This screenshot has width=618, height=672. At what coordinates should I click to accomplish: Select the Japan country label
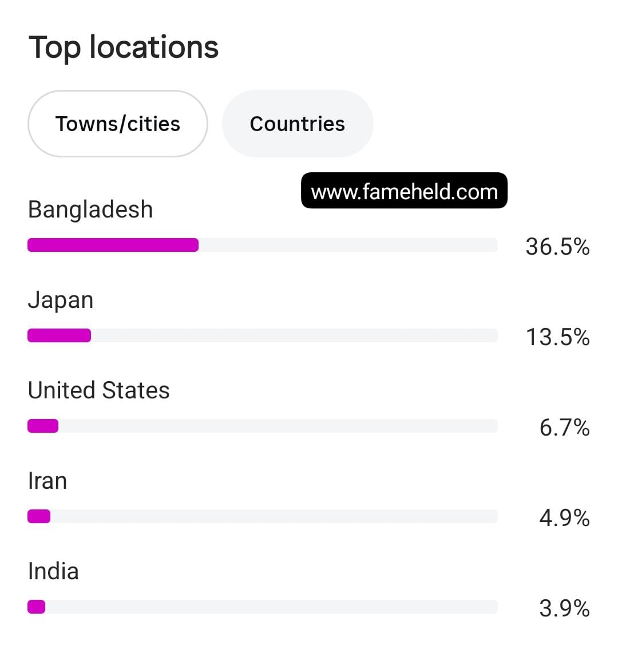pyautogui.click(x=61, y=301)
